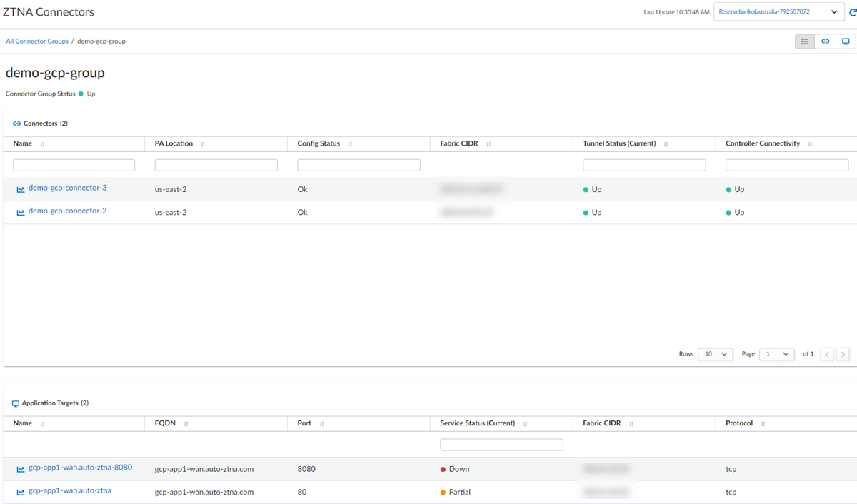Open gcp-app1-wan.auto-ztna target link
Viewport: 857px width, 504px height.
69,491
